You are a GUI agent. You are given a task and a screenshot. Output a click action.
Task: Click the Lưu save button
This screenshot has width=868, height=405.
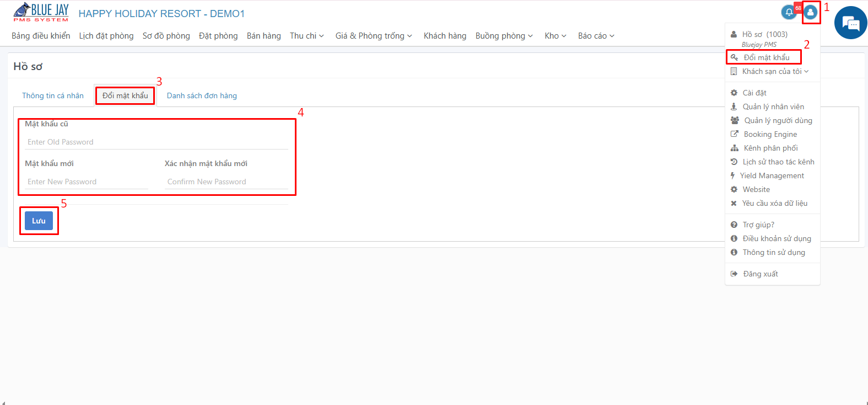(x=39, y=221)
